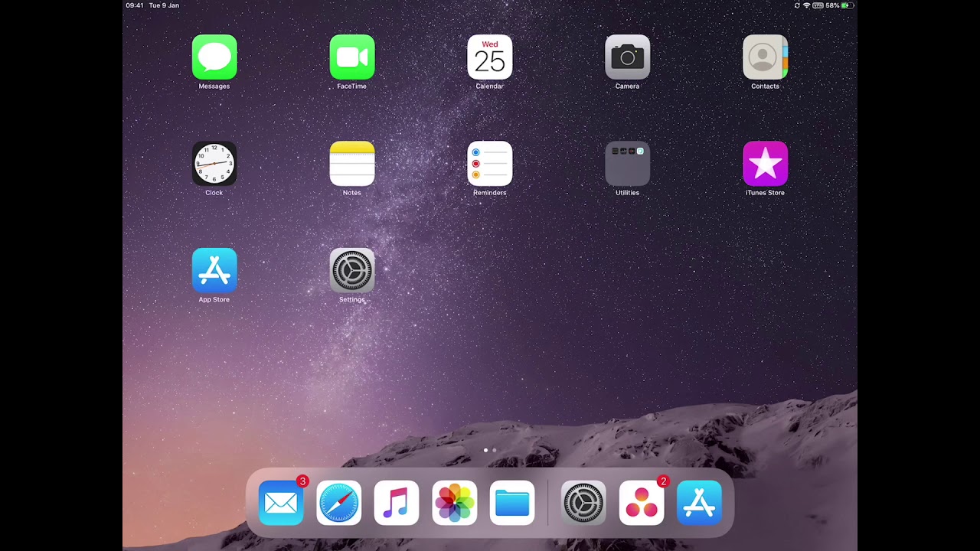This screenshot has height=551, width=980.
Task: Open the three-red-circles app with badge 2 in dock
Action: point(642,503)
